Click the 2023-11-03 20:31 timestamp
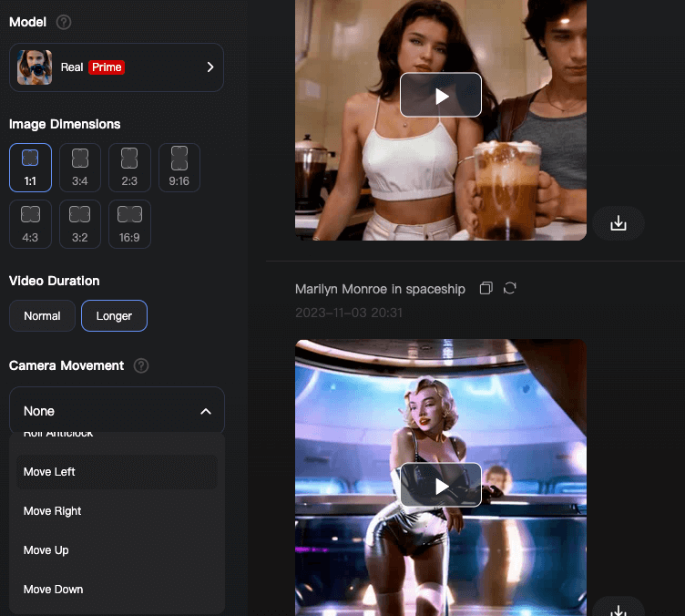Image resolution: width=685 pixels, height=616 pixels. pyautogui.click(x=349, y=313)
